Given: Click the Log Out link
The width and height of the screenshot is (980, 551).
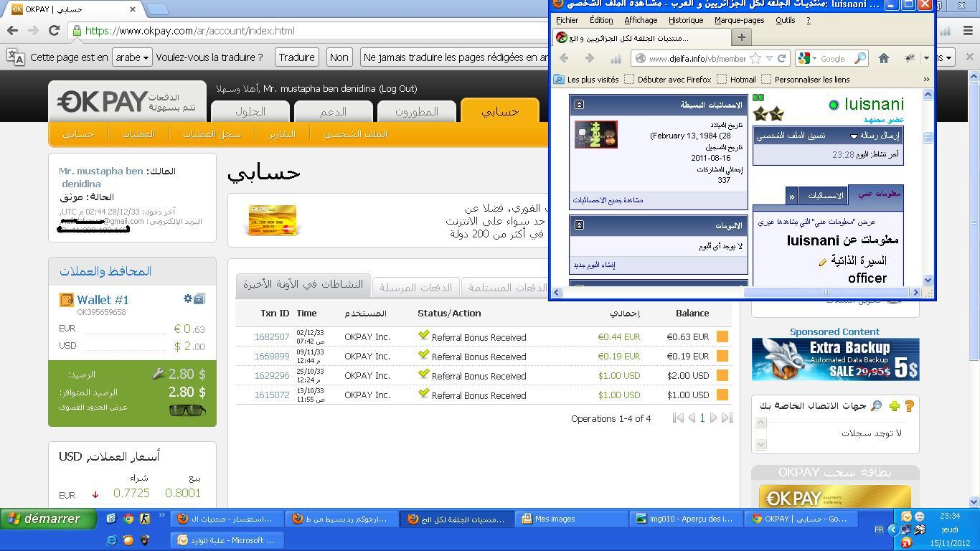Looking at the screenshot, I should click(398, 88).
